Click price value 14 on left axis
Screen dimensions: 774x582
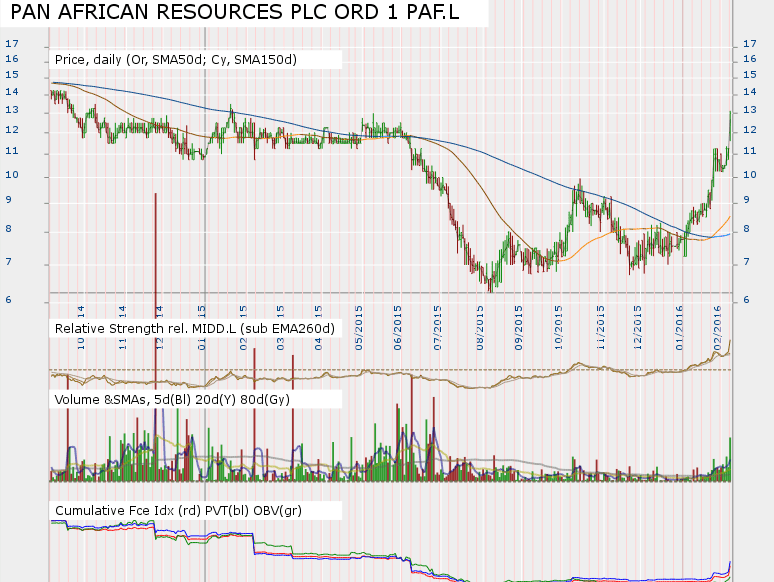coord(12,91)
